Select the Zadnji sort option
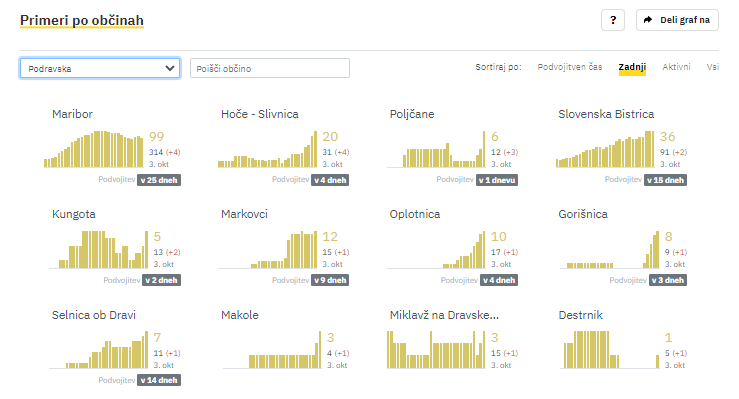Image resolution: width=739 pixels, height=399 pixels. 632,67
